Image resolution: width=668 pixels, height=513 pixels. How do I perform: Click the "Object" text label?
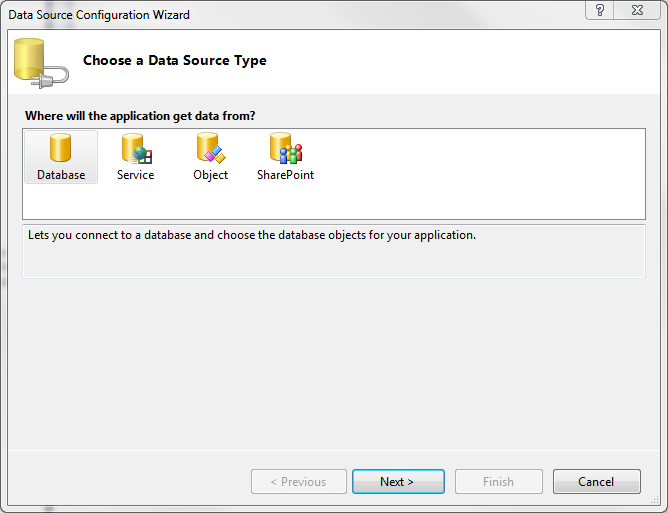click(x=210, y=175)
